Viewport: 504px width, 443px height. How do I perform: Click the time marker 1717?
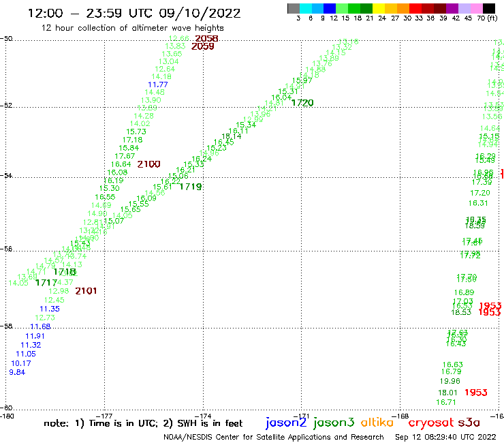point(46,283)
